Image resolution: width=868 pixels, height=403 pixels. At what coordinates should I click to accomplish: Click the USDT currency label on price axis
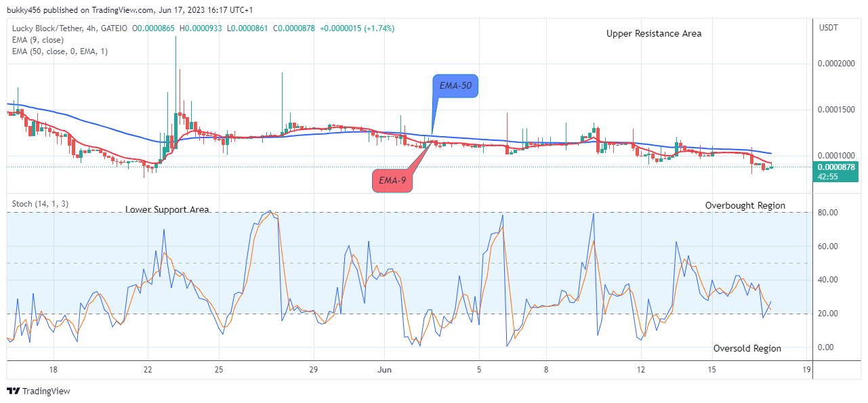829,28
